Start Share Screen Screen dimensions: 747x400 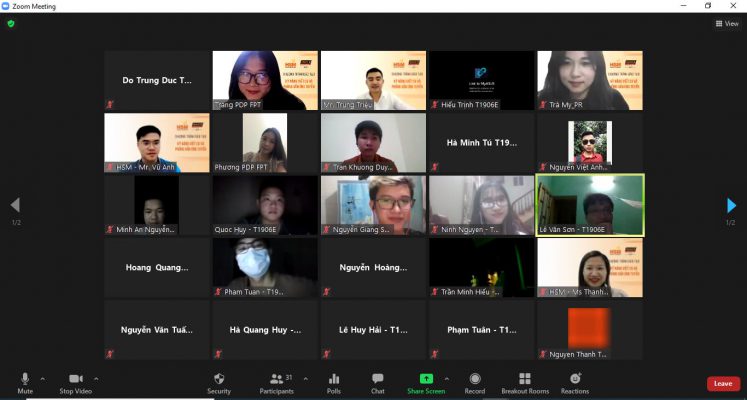point(426,382)
